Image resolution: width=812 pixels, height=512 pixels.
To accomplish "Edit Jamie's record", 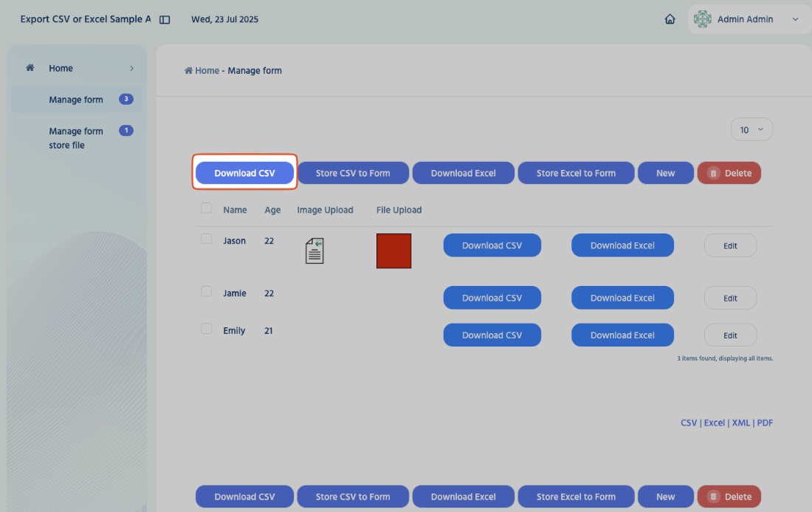I will coord(730,298).
